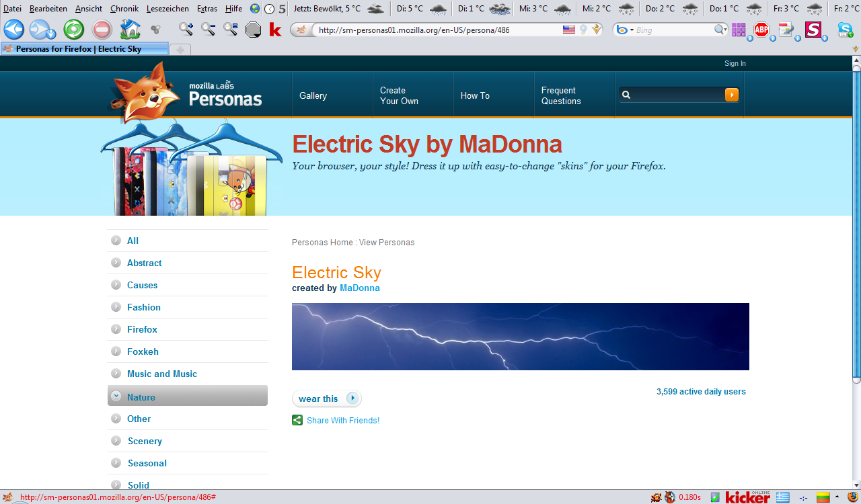Submit search with orange arrow button

pyautogui.click(x=732, y=95)
